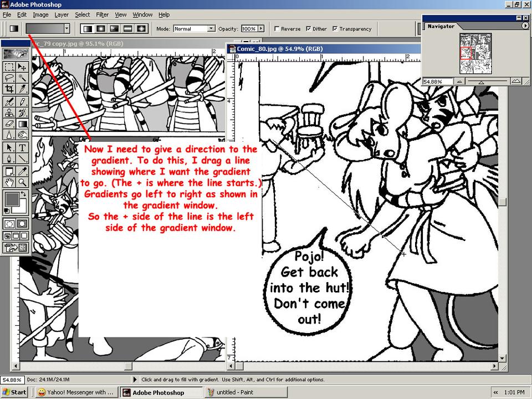Enable the Reverse checkbox
Viewport: 532px width, 399px height.
click(x=277, y=29)
